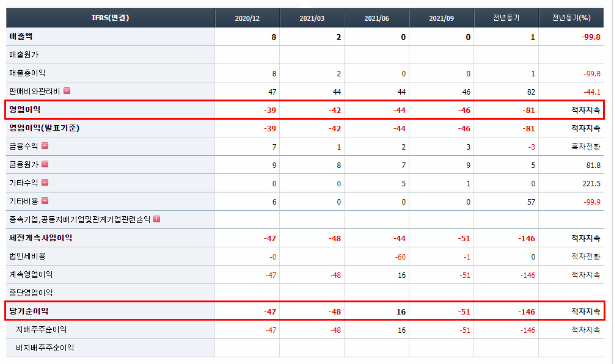The image size is (614, 364).
Task: Click 법인세비용 적자전환 cell
Action: (586, 257)
